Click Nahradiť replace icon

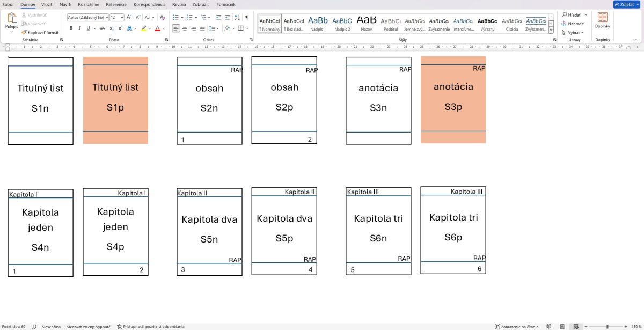(x=572, y=24)
